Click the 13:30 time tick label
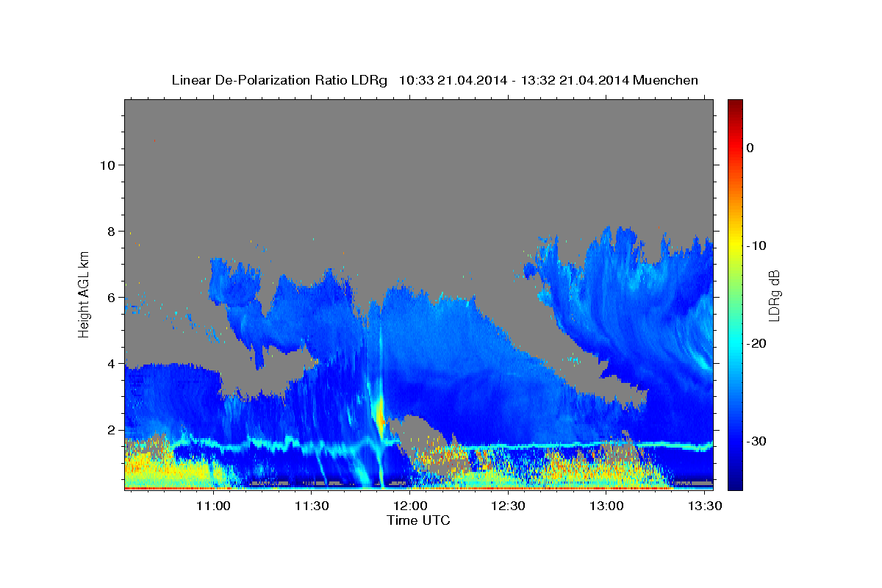This screenshot has height=588, width=882. pos(704,506)
